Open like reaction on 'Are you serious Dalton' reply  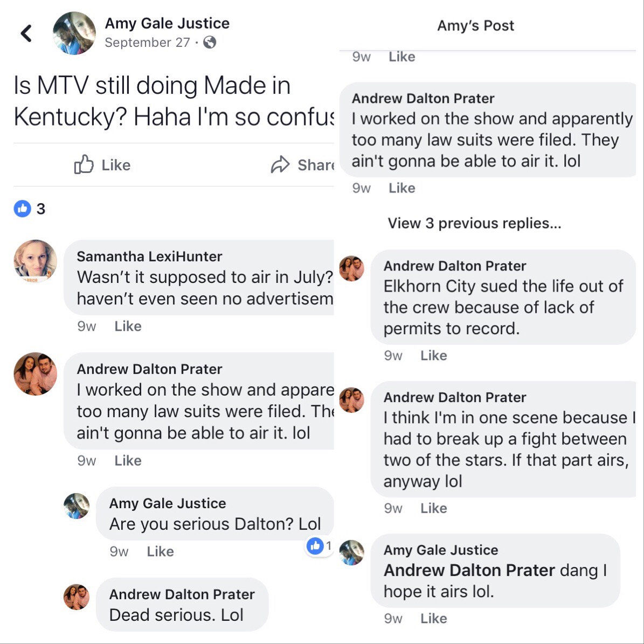point(315,546)
